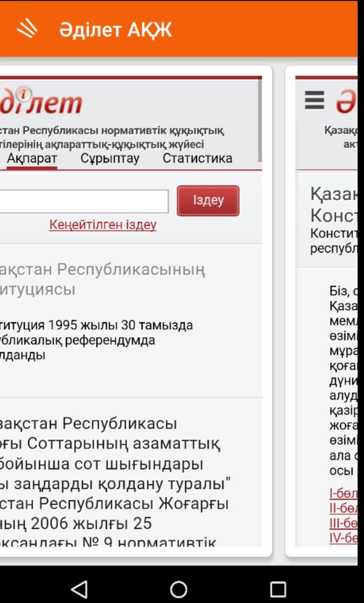
Task: Open the Әділет logo in left card
Action: tap(41, 101)
